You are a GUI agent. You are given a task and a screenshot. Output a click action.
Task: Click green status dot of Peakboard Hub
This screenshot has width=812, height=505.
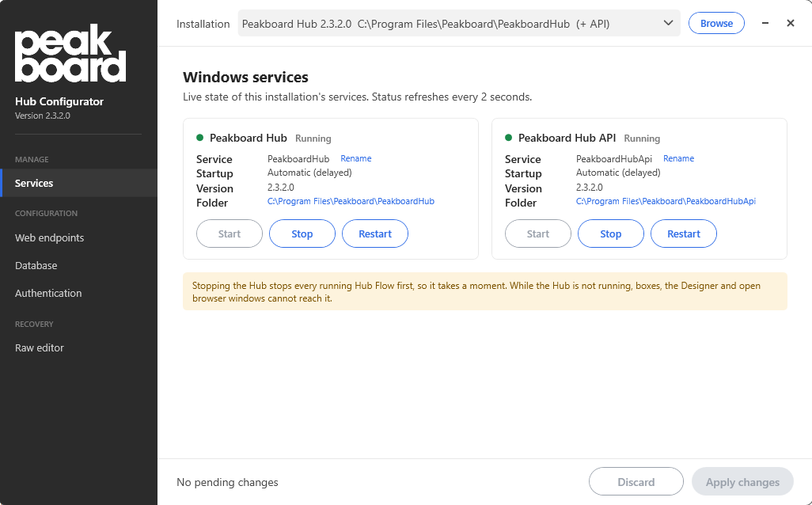[x=200, y=138]
